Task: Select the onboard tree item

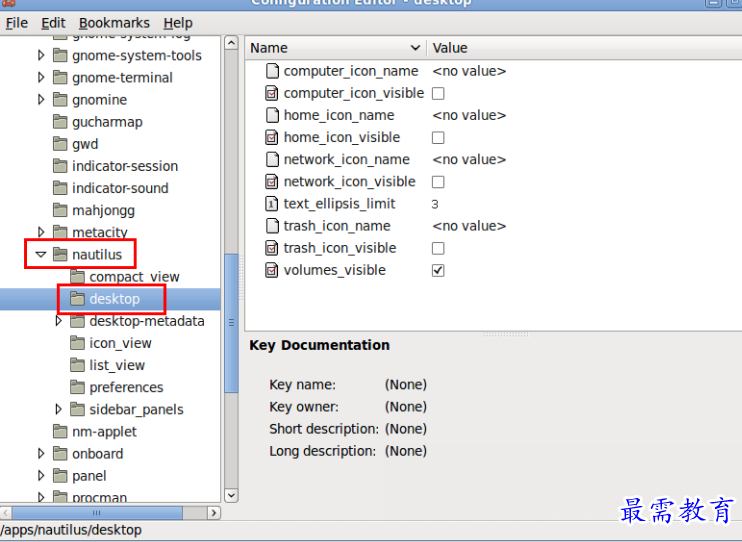Action: (97, 453)
